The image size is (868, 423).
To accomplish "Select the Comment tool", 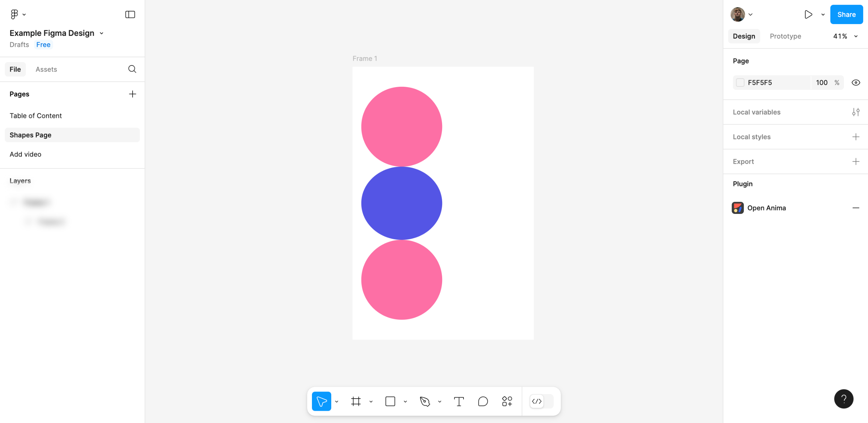I will 482,401.
